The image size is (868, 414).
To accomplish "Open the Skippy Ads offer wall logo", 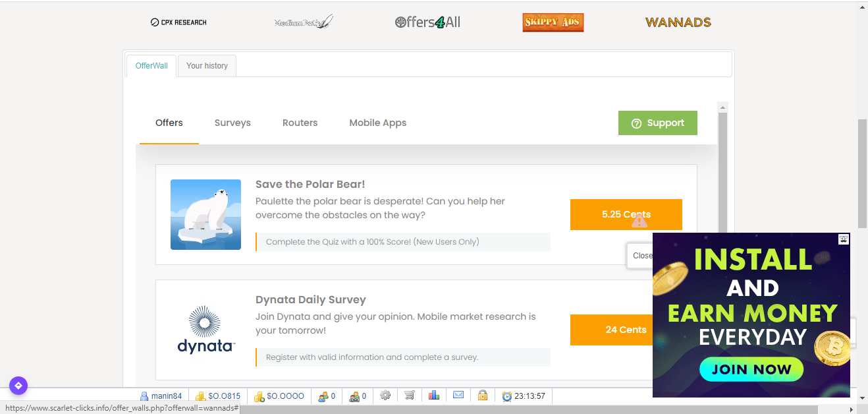I will [x=553, y=22].
